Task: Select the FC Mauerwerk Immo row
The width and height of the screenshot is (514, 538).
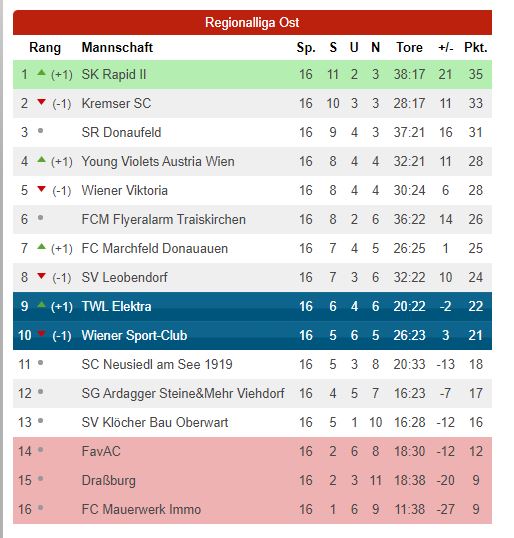Action: click(x=252, y=510)
